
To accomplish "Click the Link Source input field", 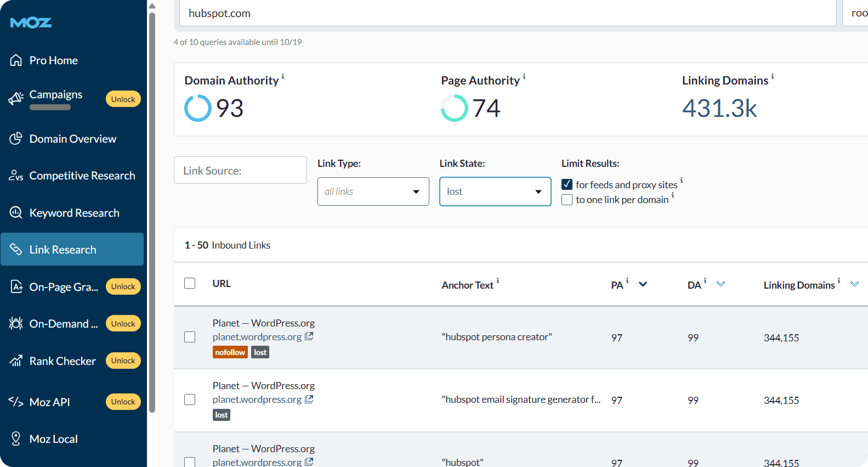I will pos(240,171).
